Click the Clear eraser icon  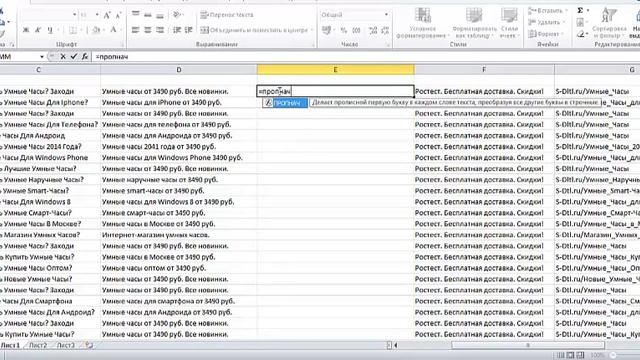tap(580, 34)
